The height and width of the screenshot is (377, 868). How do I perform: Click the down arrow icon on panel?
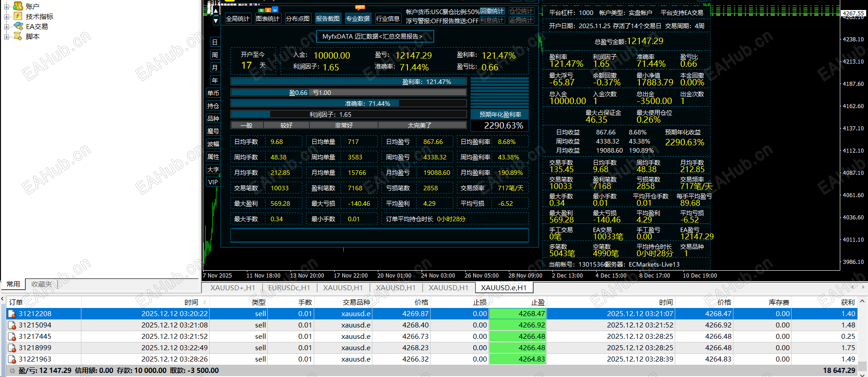pos(216,20)
